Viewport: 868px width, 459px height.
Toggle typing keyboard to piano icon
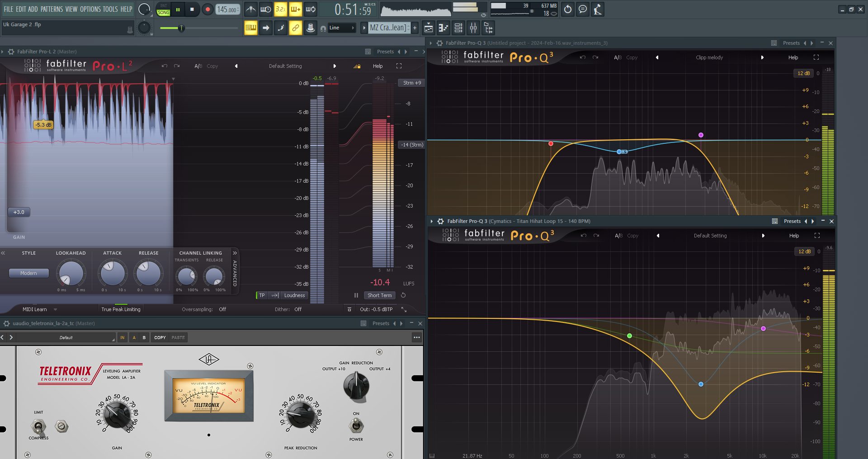click(x=251, y=28)
